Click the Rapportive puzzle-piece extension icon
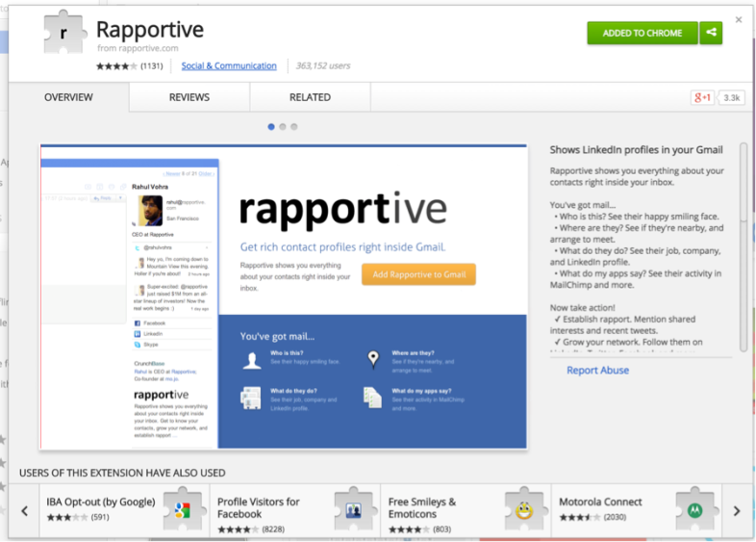The image size is (756, 542). coord(65,32)
